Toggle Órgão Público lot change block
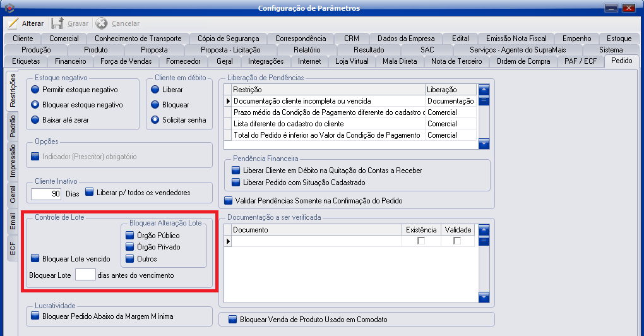 [x=131, y=236]
